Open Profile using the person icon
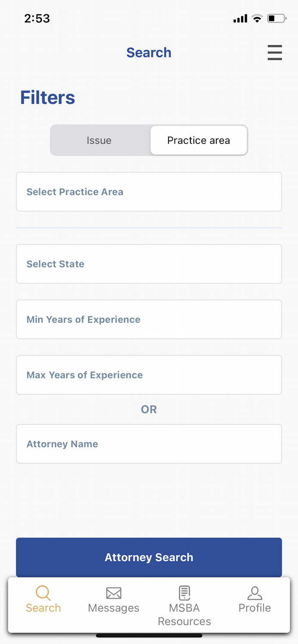 (254, 592)
